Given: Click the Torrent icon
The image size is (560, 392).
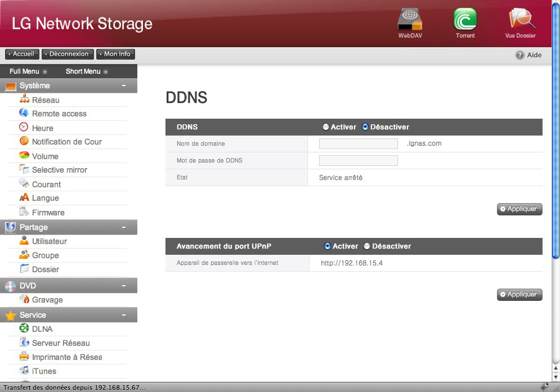Looking at the screenshot, I should [x=465, y=20].
